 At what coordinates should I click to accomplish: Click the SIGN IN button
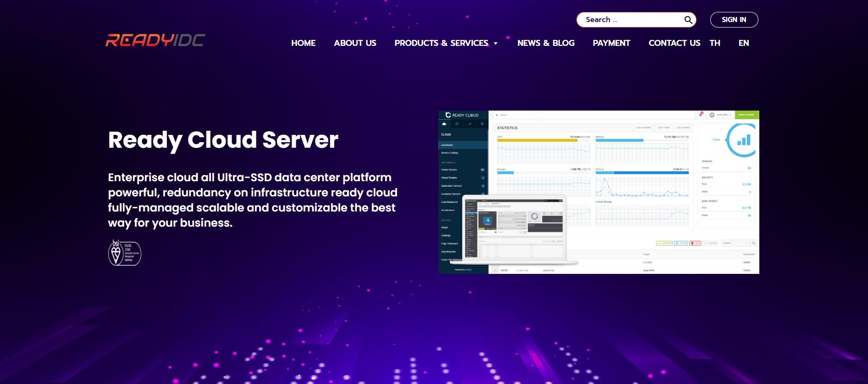[x=734, y=20]
